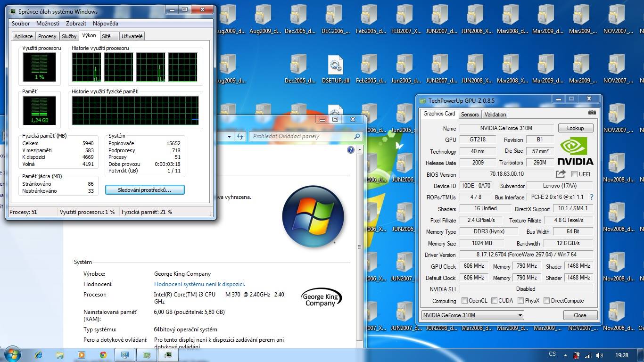This screenshot has width=644, height=362.
Task: Click the Lookup button in GPU-Z
Action: coord(575,128)
